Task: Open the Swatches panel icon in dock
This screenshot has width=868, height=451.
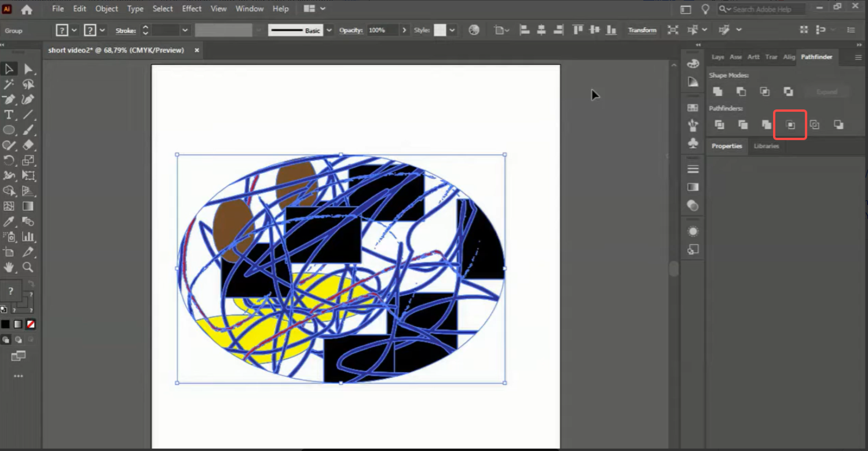Action: point(693,108)
